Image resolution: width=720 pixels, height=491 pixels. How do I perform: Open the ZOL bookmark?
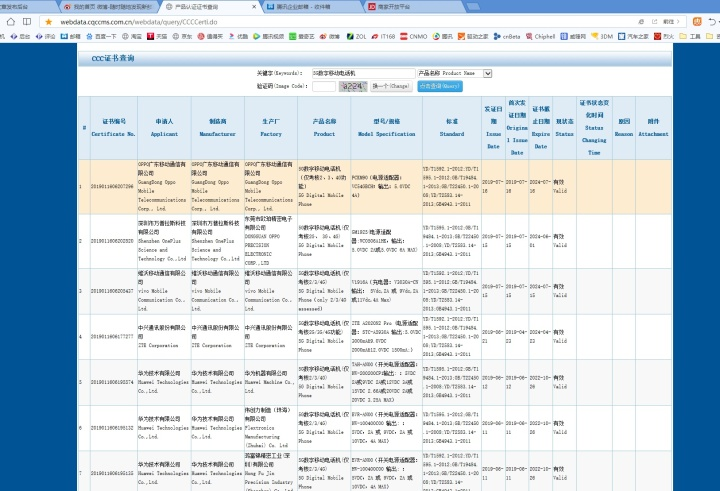click(x=356, y=36)
